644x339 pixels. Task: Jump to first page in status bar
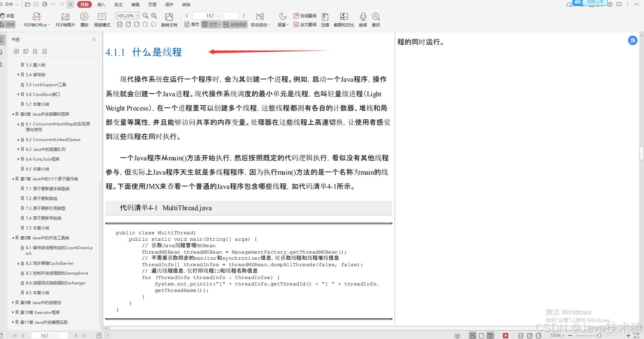(x=15, y=335)
